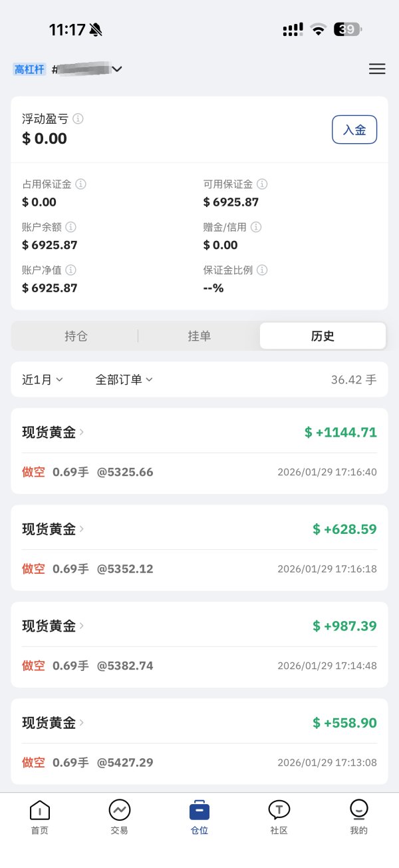Screen dimensions: 399x868
Task: Open the 近1月 time range dropdown
Action: tap(43, 379)
